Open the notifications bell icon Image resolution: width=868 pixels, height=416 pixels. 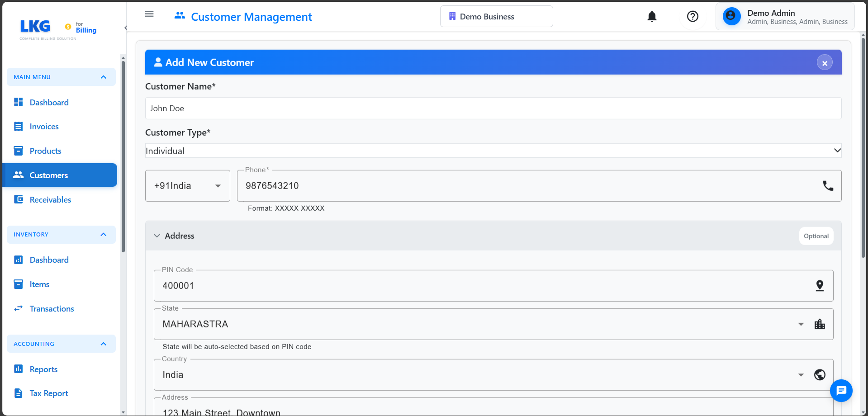(652, 16)
